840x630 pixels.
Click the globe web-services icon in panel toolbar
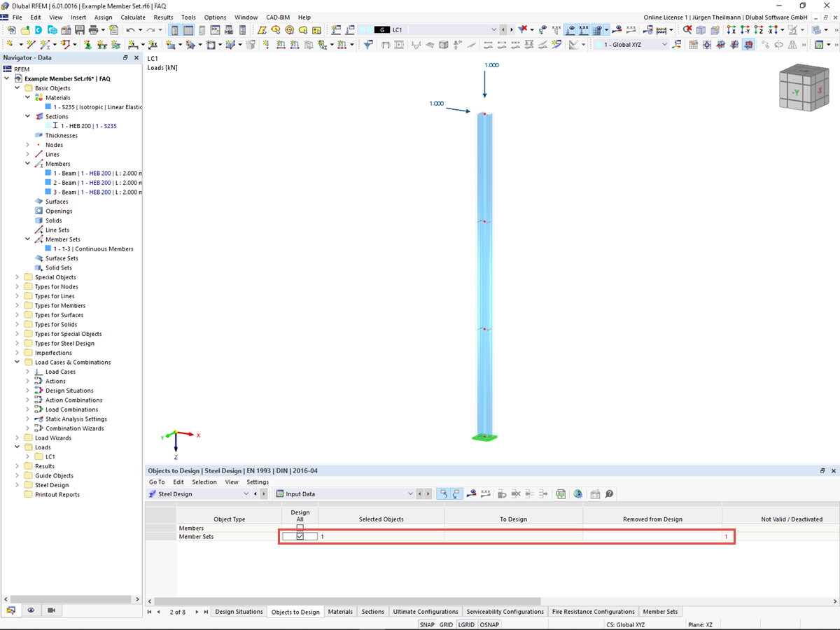coord(578,493)
